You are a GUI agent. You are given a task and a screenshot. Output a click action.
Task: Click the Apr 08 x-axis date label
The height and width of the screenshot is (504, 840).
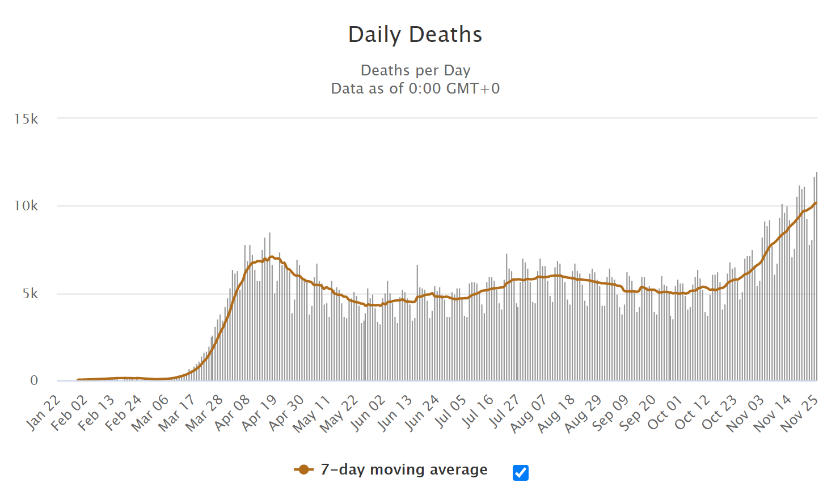pyautogui.click(x=233, y=413)
